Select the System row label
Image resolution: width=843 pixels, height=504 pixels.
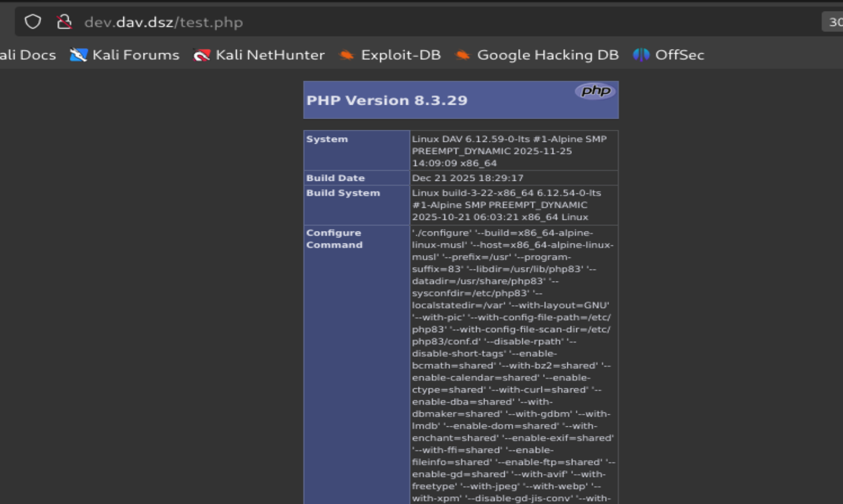pos(327,139)
